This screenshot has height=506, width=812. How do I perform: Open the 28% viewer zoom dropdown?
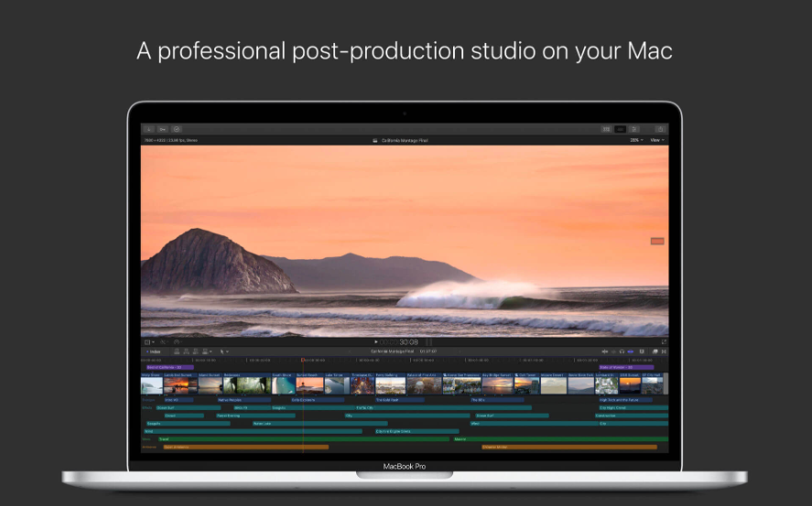click(x=636, y=140)
